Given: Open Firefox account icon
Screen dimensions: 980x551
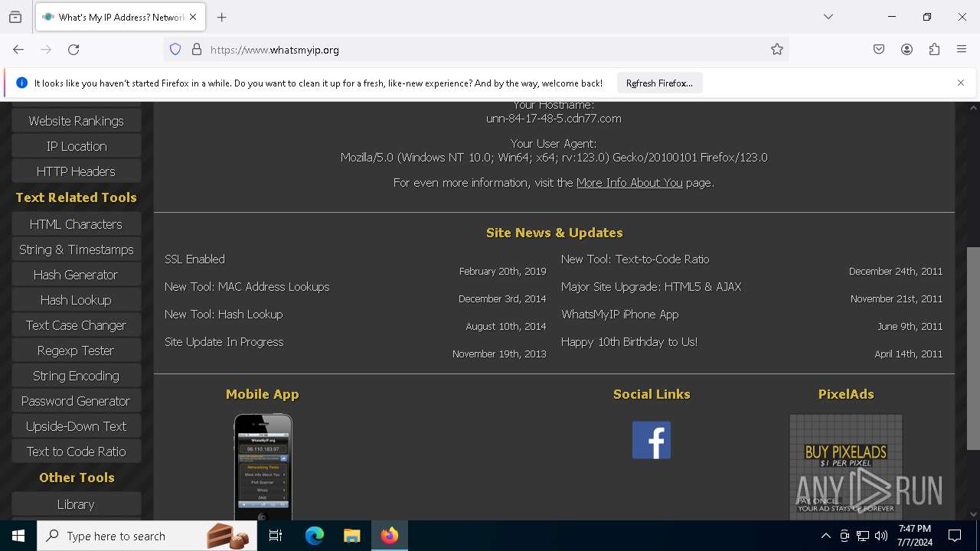Looking at the screenshot, I should 906,50.
